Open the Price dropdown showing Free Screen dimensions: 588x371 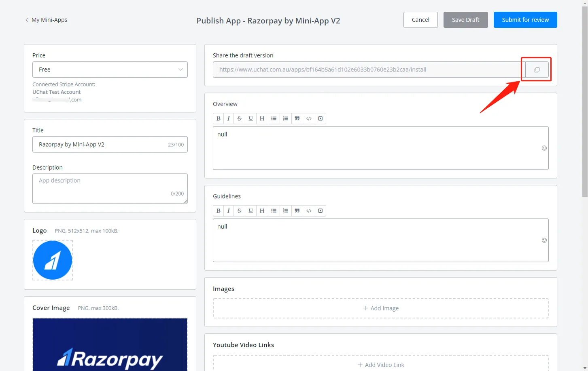(x=110, y=70)
